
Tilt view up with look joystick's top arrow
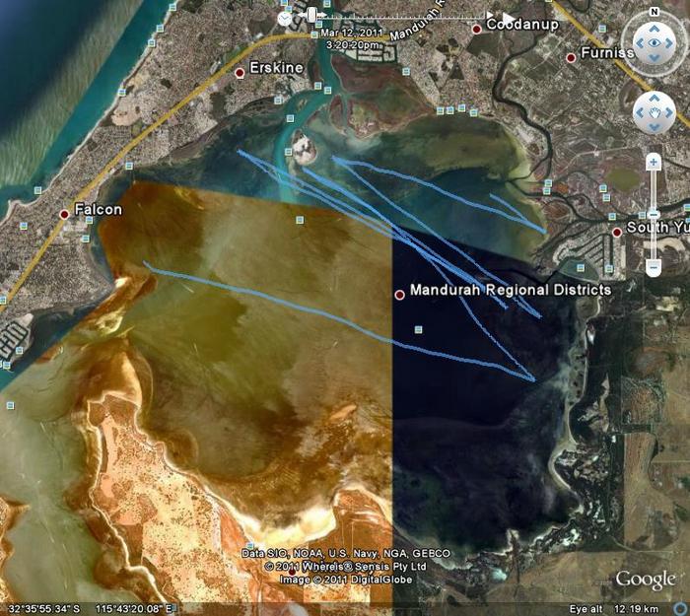(654, 26)
